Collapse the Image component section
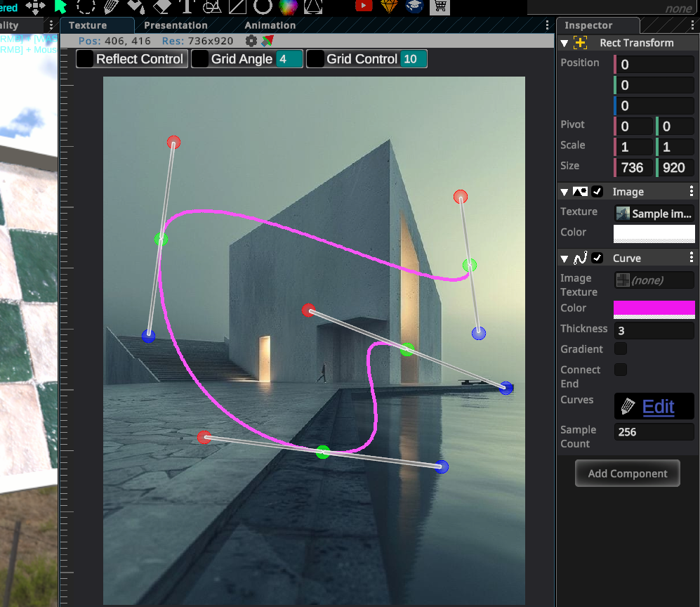The width and height of the screenshot is (700, 607). pos(564,192)
